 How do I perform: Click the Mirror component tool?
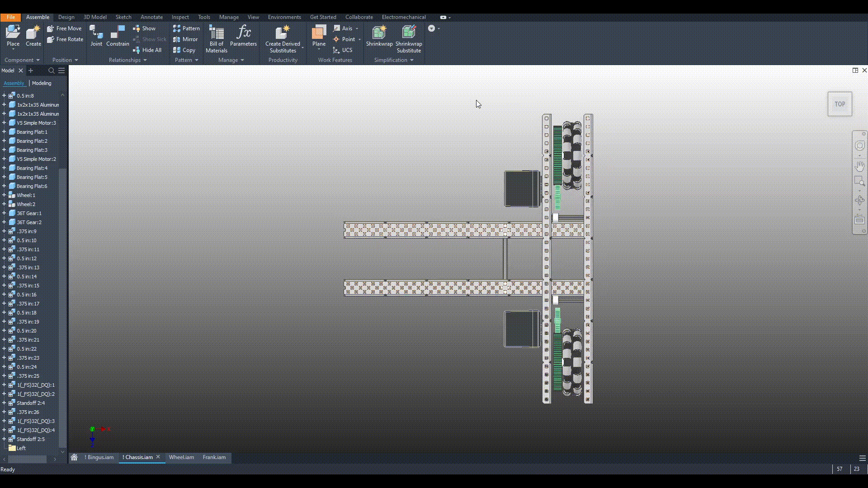(x=185, y=39)
